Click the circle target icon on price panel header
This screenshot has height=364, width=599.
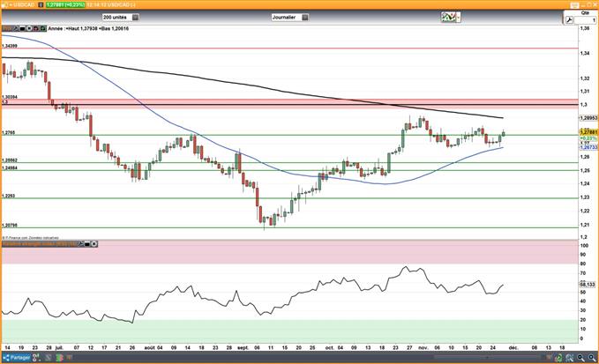point(29,28)
